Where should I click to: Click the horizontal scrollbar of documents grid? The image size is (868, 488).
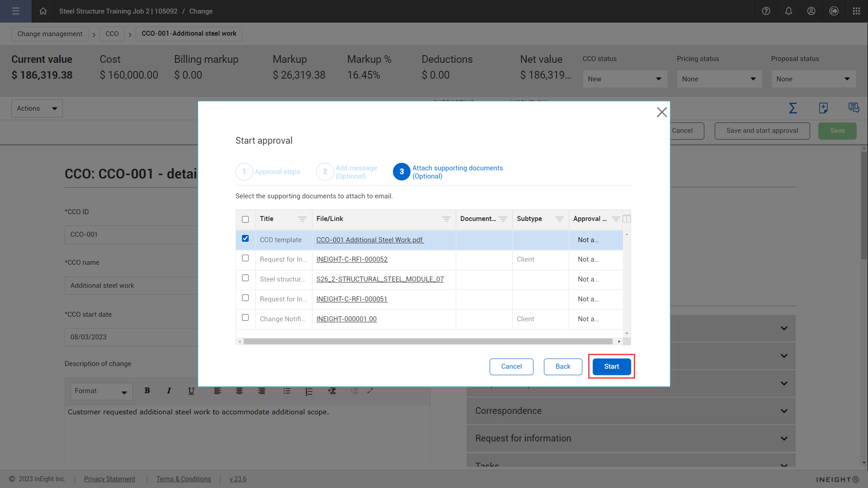coord(428,342)
